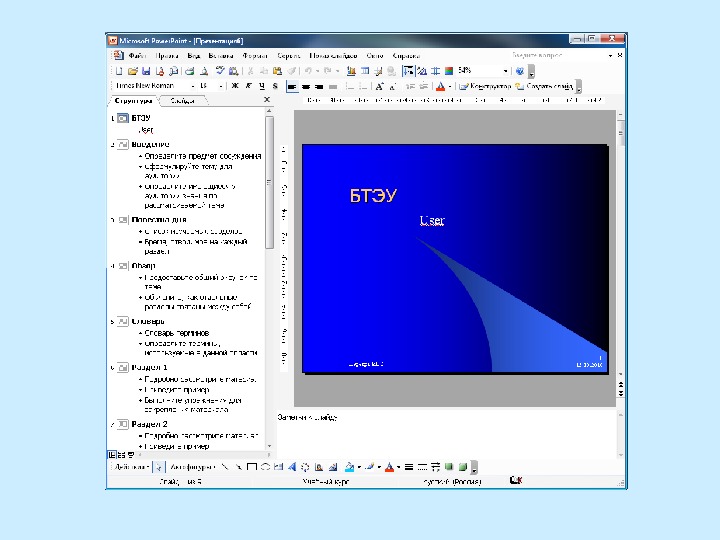Screen dimensions: 720x540
Task: Select the Oval drawing tool
Action: point(265,467)
